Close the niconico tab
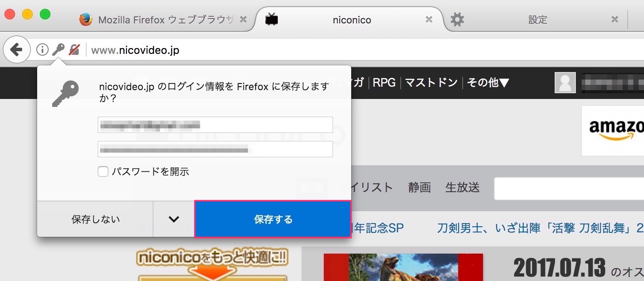 (x=429, y=19)
